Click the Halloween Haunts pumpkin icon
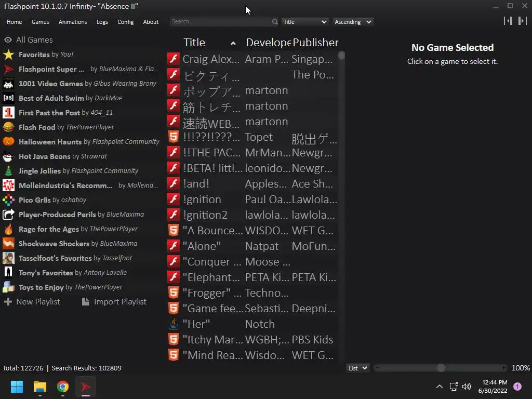The height and width of the screenshot is (399, 532). pos(8,141)
